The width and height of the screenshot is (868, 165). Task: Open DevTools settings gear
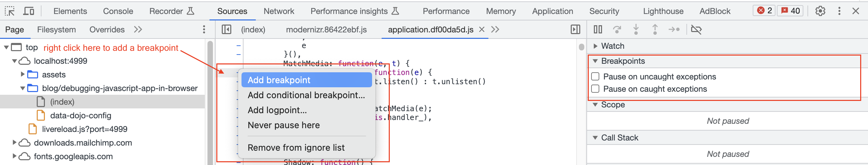[x=820, y=11]
